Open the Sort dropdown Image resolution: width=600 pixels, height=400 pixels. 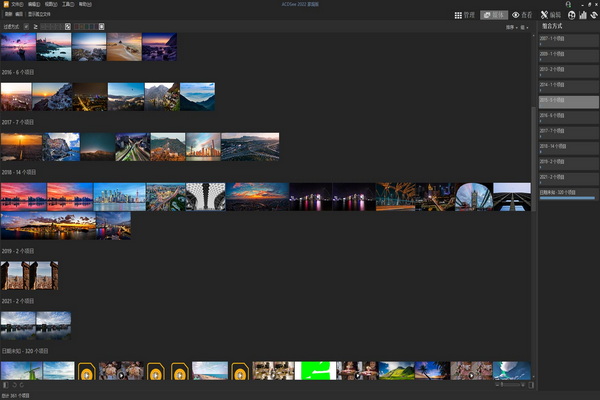tap(511, 27)
